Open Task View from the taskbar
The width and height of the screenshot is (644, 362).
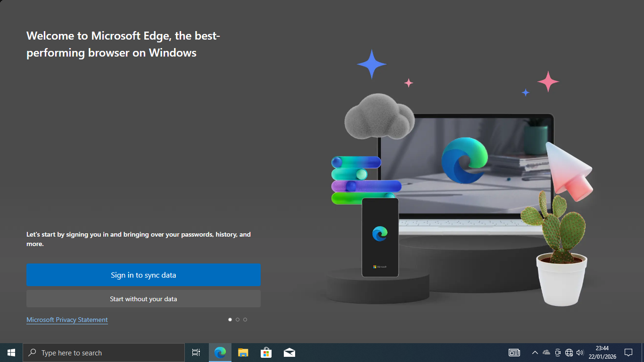196,353
